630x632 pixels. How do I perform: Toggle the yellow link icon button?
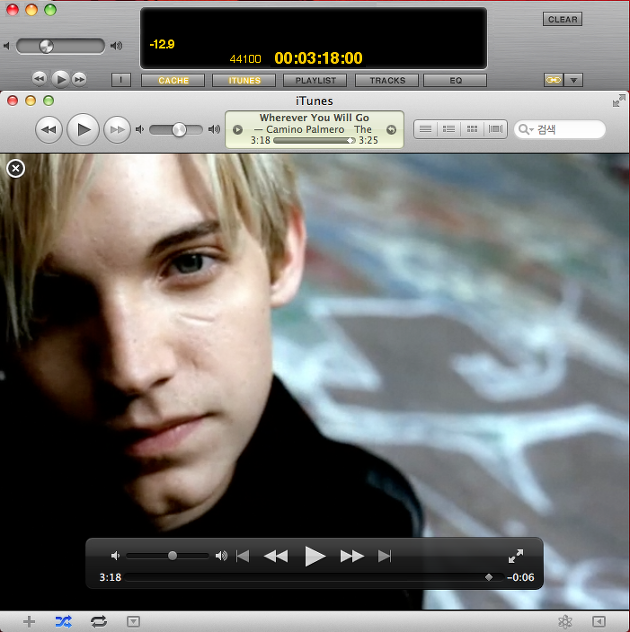coord(553,80)
